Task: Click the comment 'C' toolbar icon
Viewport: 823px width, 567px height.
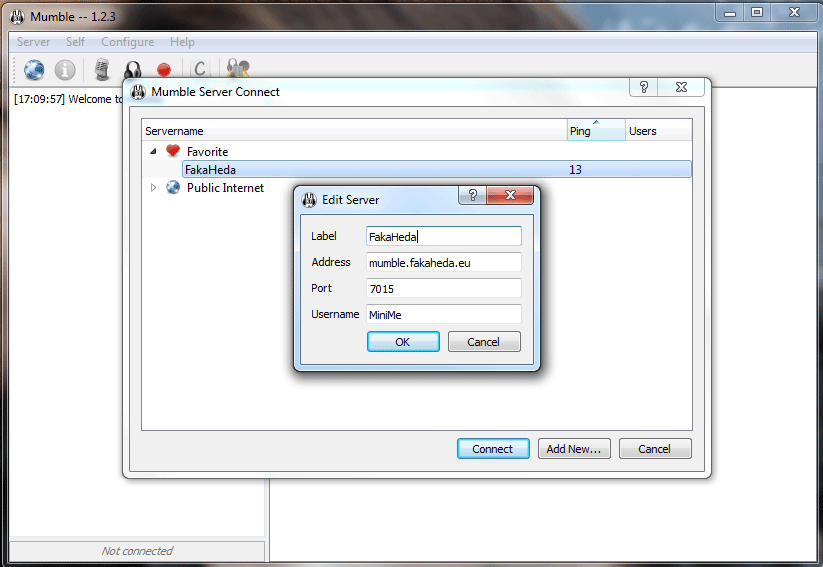Action: pyautogui.click(x=199, y=69)
